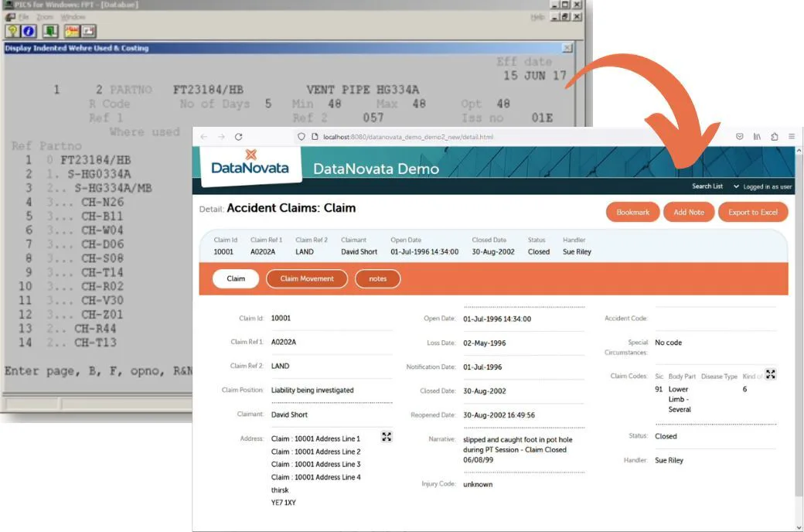
Task: Click Liability being investigated claim position
Action: [312, 390]
